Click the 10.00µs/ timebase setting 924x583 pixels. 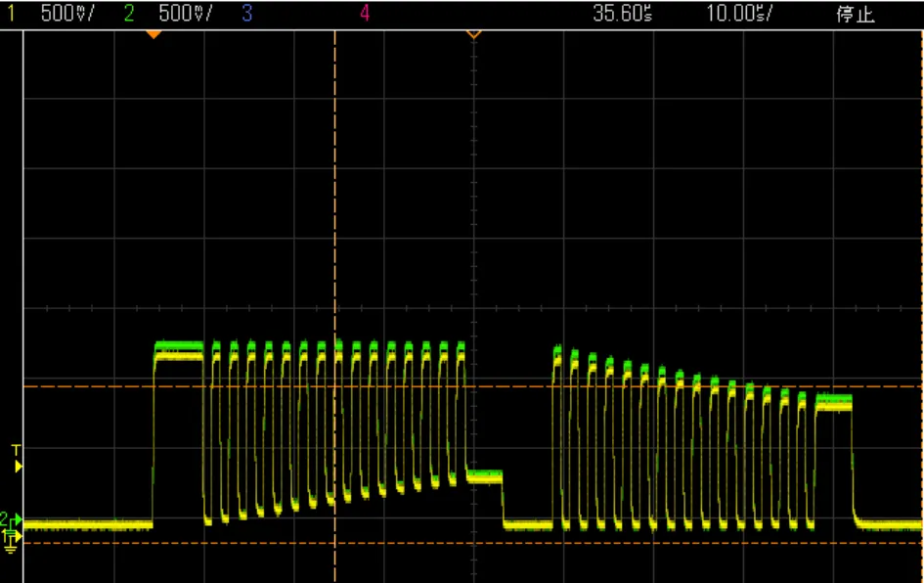(x=740, y=14)
